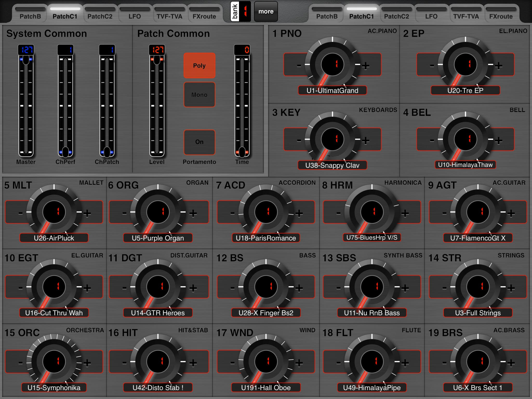
Task: Click the bank number indicator
Action: click(x=245, y=11)
